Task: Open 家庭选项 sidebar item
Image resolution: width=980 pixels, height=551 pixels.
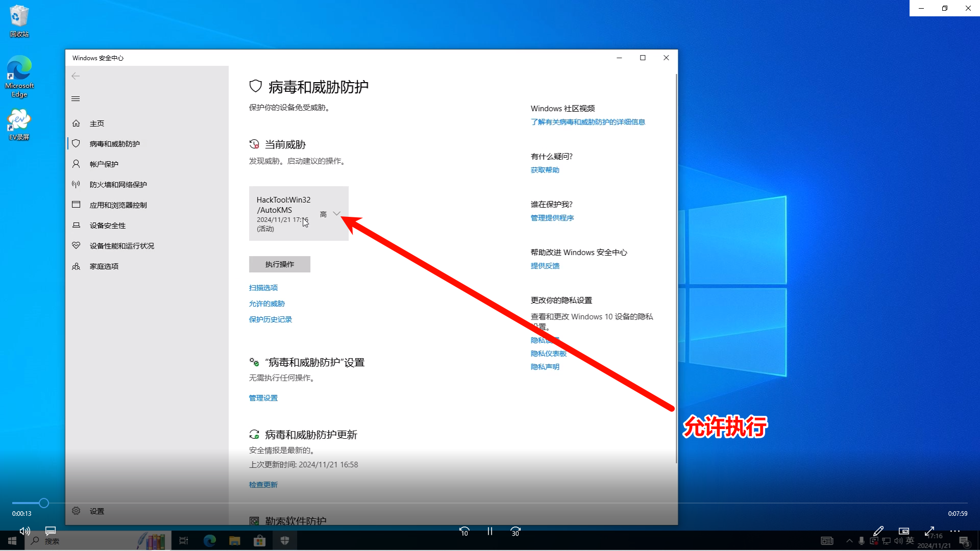Action: (147, 266)
